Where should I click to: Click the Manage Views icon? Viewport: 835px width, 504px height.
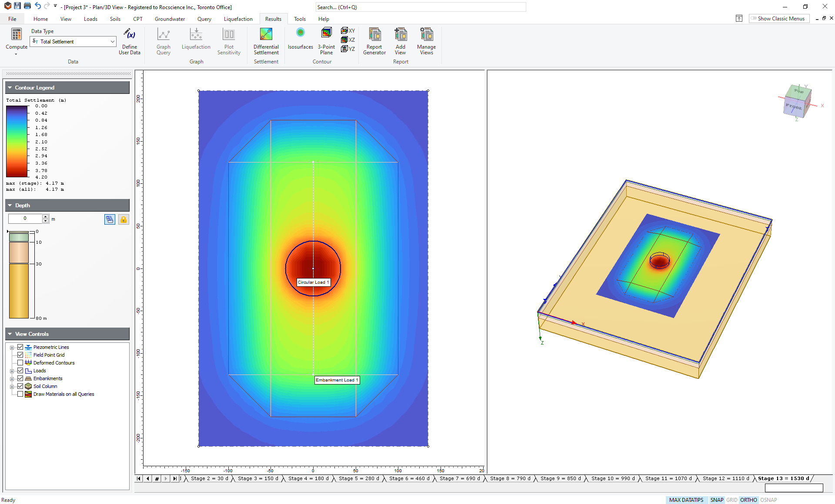(x=426, y=35)
